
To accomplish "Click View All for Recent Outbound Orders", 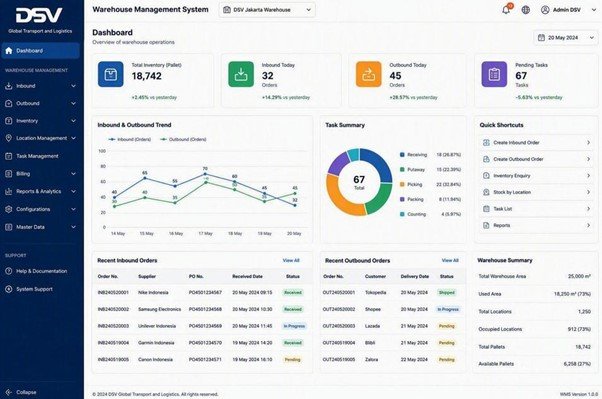I will click(x=450, y=260).
